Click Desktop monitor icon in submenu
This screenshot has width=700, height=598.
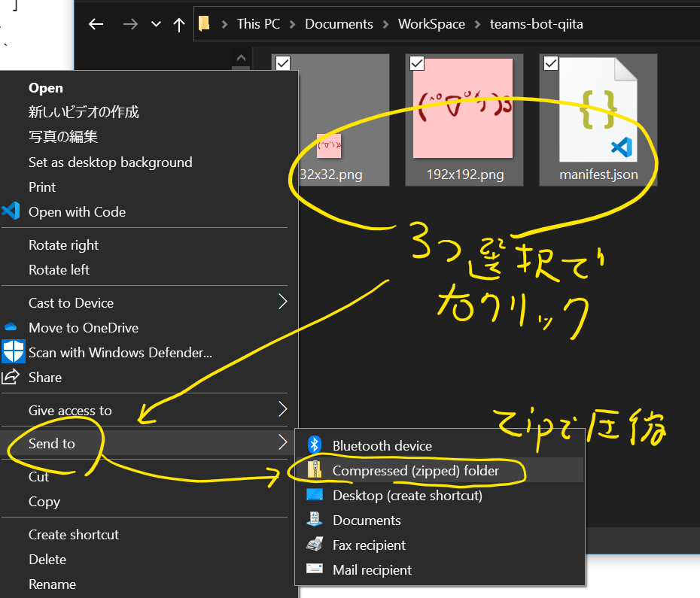[315, 494]
